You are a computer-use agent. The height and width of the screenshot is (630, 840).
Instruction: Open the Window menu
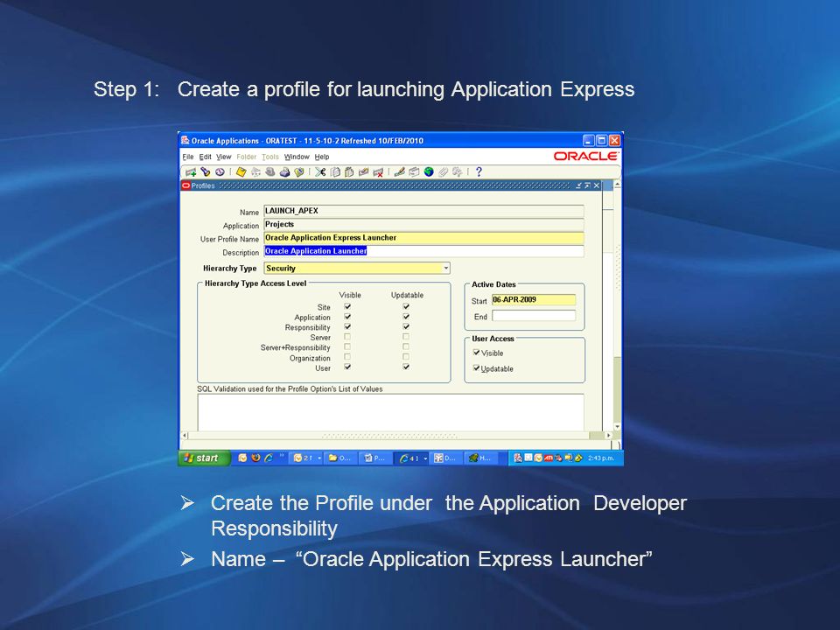297,157
